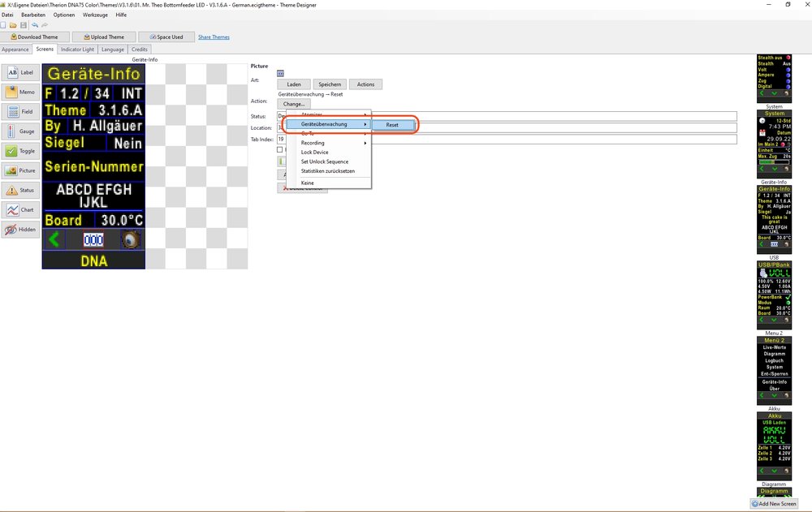The height and width of the screenshot is (512, 812).
Task: Choose the Chart control tool
Action: coord(21,210)
